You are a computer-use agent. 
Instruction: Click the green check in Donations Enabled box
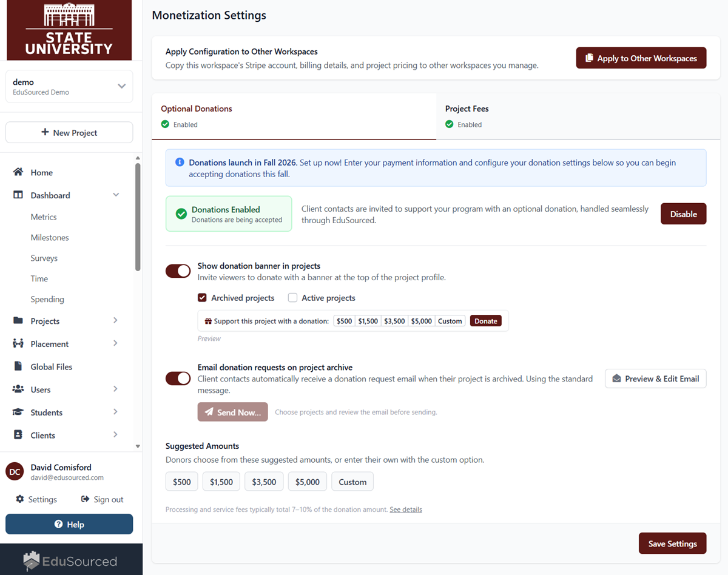[x=181, y=214]
